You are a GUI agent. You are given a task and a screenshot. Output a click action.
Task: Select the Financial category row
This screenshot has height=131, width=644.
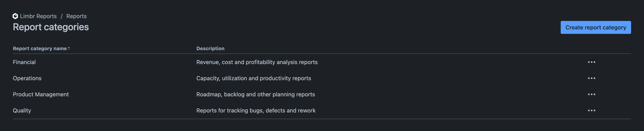pos(24,62)
